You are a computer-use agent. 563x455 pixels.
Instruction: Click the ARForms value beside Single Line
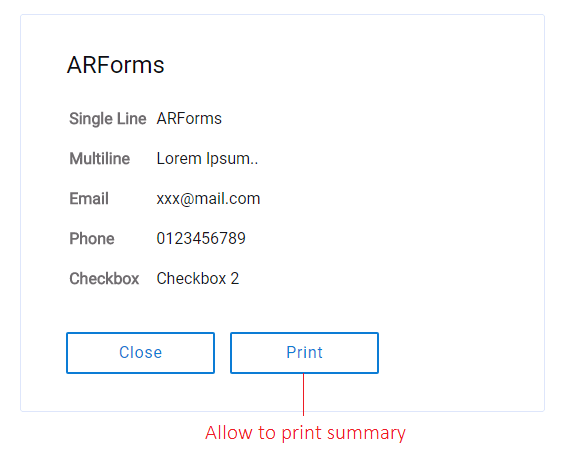tap(189, 119)
